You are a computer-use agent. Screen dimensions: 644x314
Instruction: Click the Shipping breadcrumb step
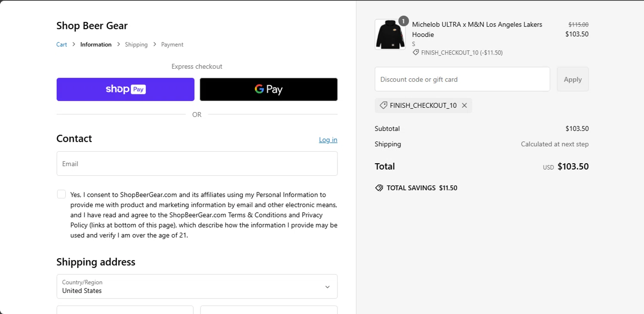point(136,44)
